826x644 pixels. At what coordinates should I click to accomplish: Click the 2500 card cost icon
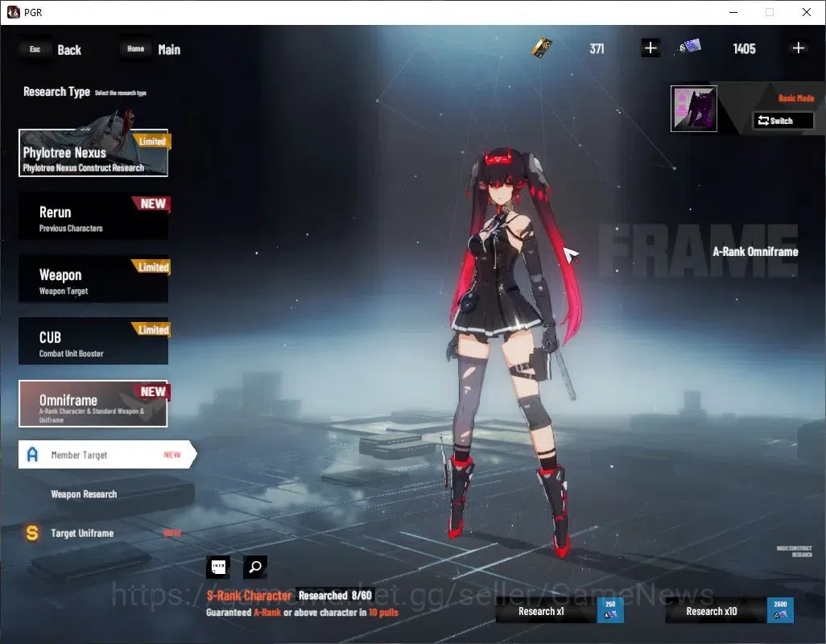click(x=780, y=609)
